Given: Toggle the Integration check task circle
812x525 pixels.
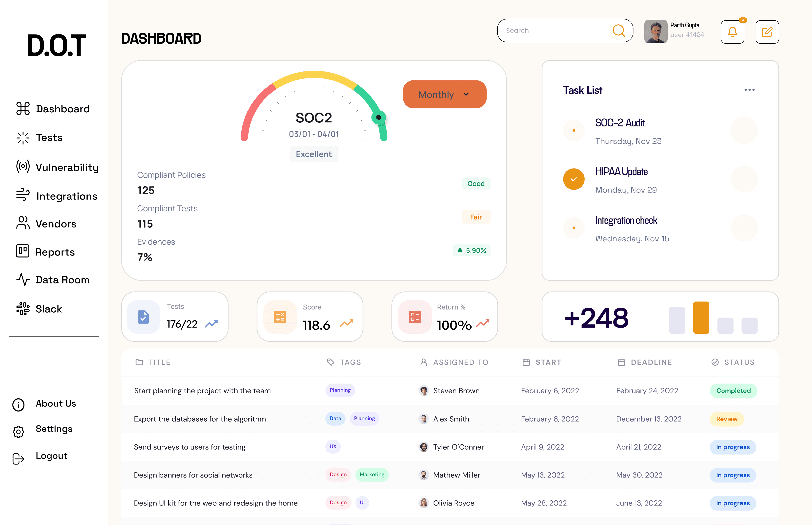Looking at the screenshot, I should pyautogui.click(x=574, y=228).
